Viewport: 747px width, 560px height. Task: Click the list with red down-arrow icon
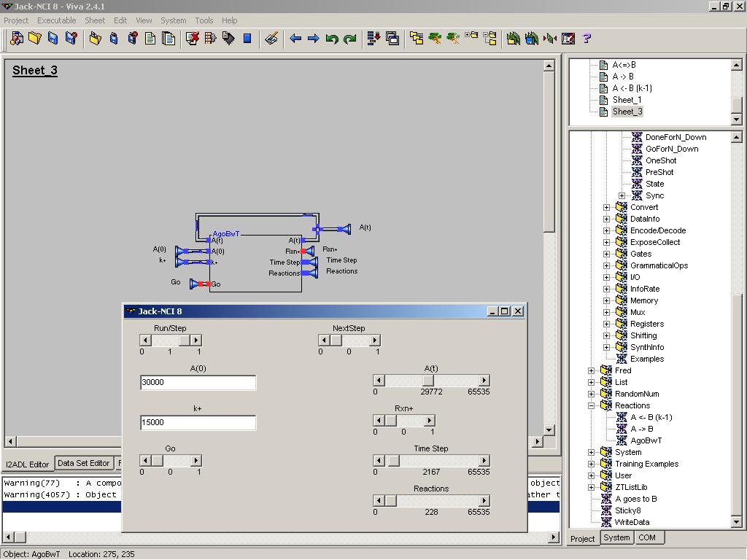click(x=374, y=38)
